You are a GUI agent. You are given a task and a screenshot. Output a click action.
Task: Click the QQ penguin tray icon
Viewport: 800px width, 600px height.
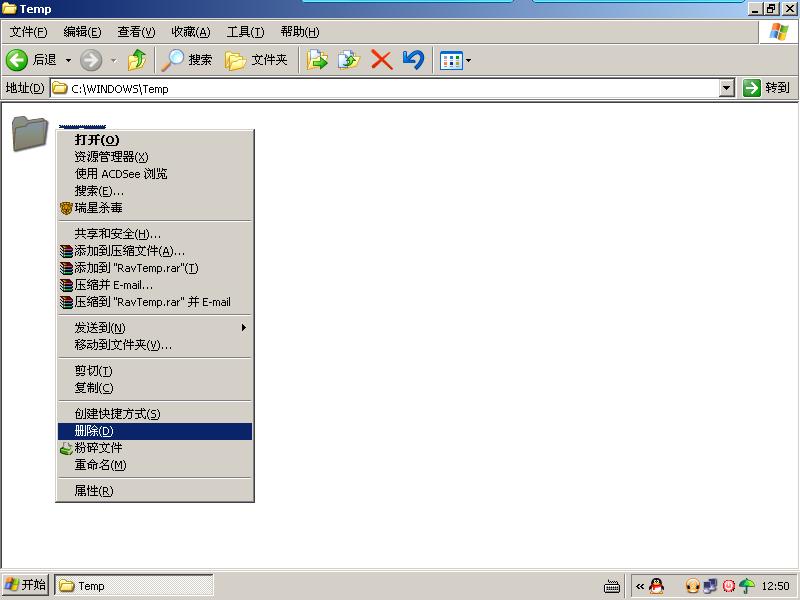coord(656,586)
